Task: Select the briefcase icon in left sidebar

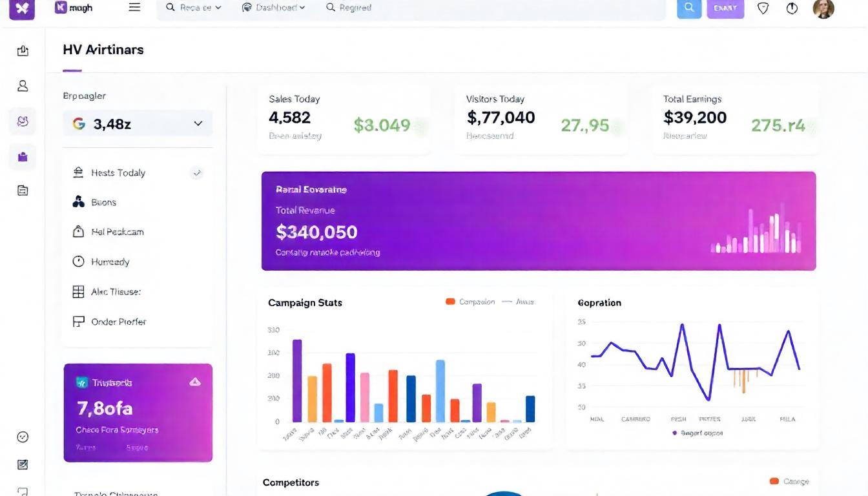Action: (x=23, y=156)
